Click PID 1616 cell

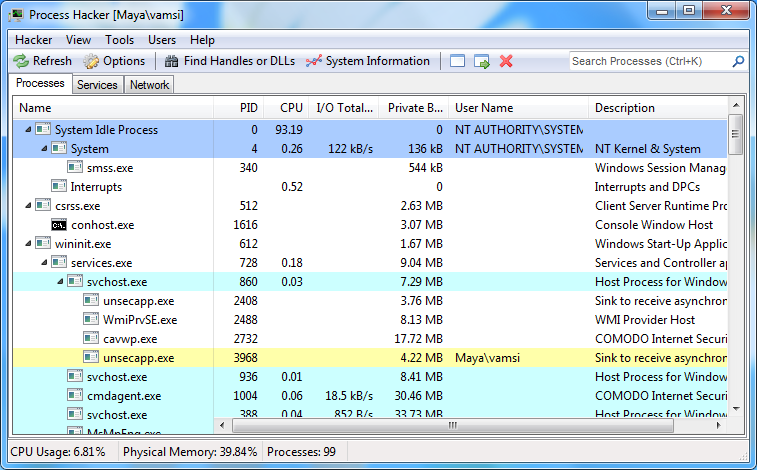click(x=245, y=225)
